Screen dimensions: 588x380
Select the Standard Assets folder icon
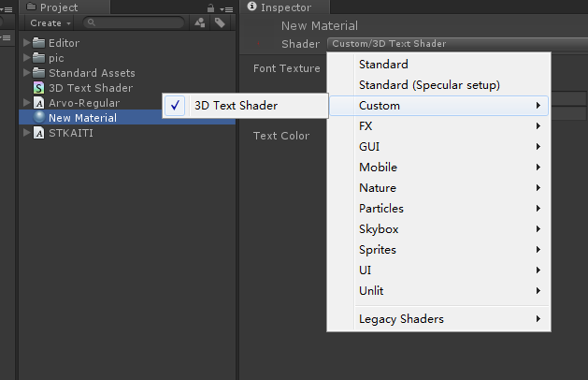[38, 72]
